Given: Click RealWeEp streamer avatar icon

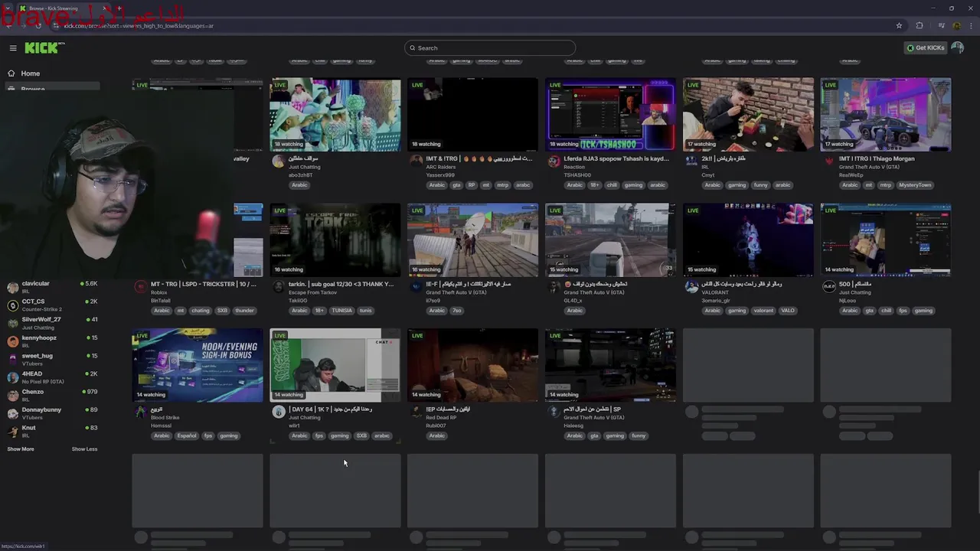Looking at the screenshot, I should 829,161.
